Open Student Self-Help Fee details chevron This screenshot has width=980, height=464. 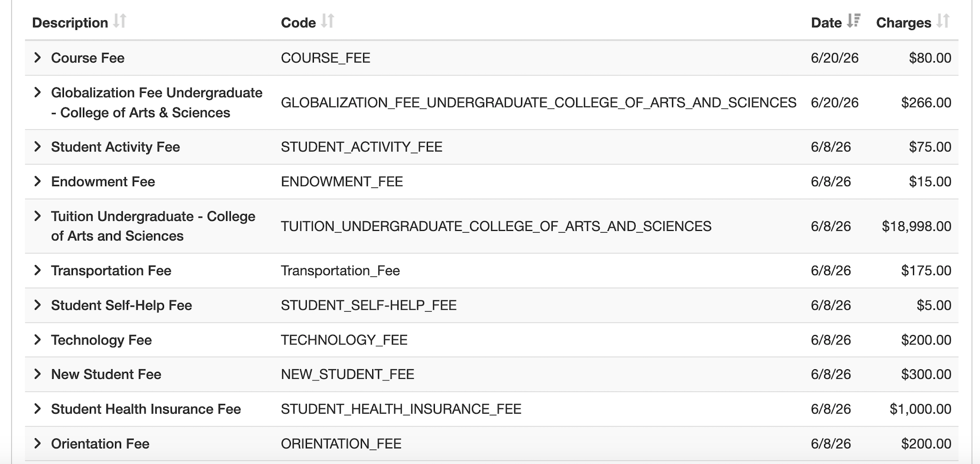(37, 305)
